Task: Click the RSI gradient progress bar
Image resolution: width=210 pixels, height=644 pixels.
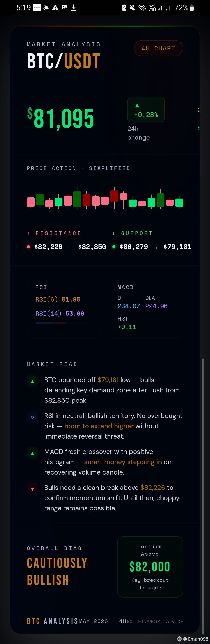Action: [64, 323]
